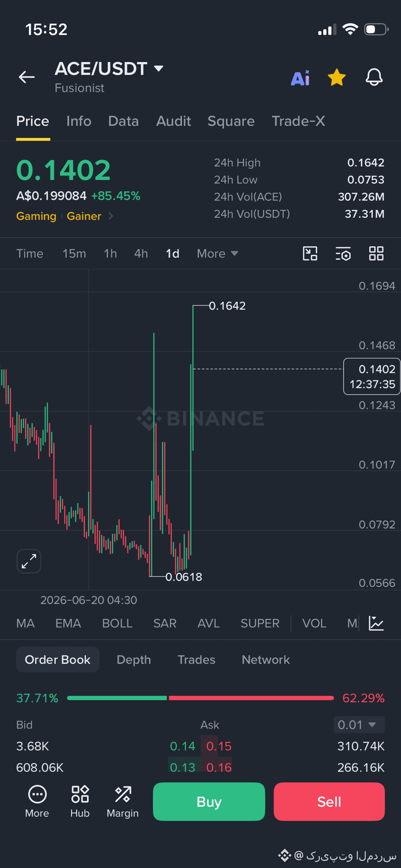Select the 15m chart interval
Viewport: 401px width, 868px height.
(74, 254)
